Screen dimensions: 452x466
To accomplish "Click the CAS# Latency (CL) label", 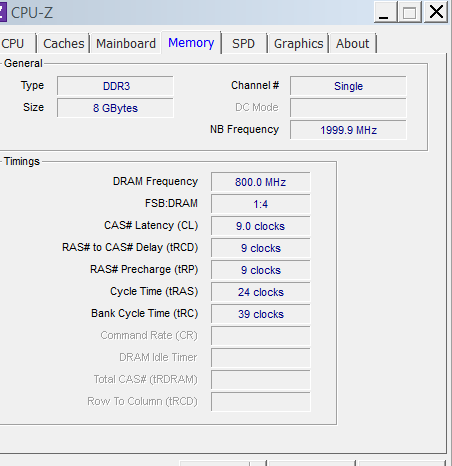I will coord(151,226).
